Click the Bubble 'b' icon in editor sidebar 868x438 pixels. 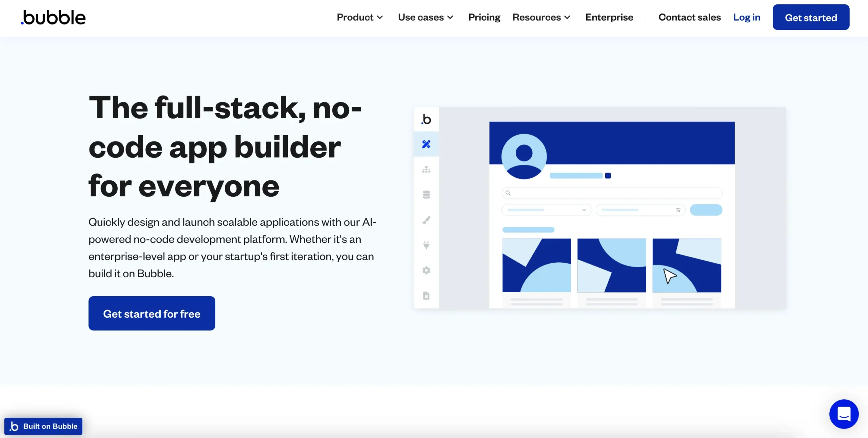426,119
